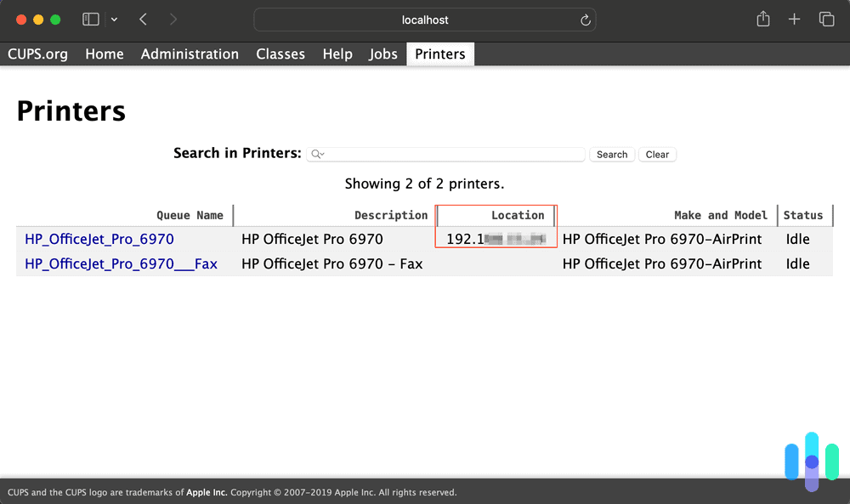Click the localhost address bar
Screen dimensions: 850x504
[x=425, y=20]
